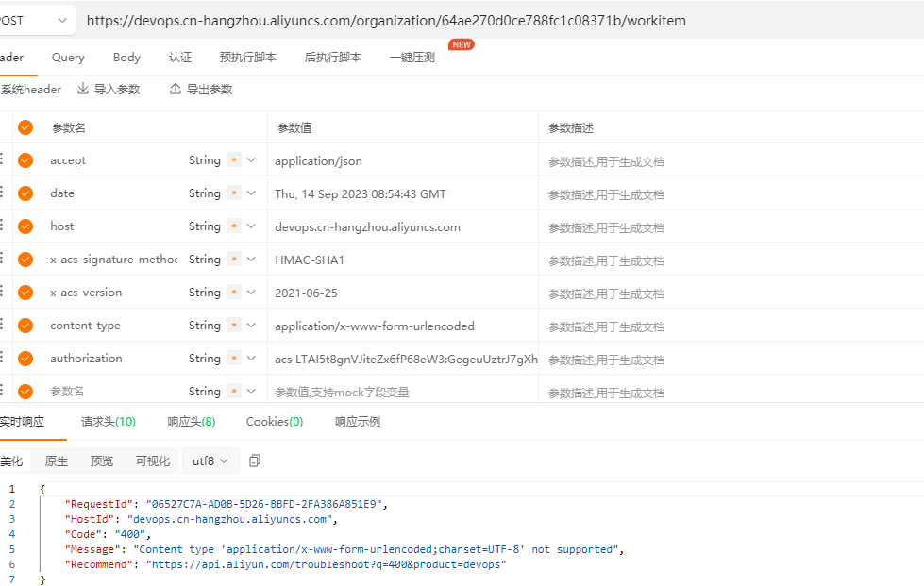The height and width of the screenshot is (586, 924).
Task: Copy response with the clipboard icon
Action: click(255, 460)
